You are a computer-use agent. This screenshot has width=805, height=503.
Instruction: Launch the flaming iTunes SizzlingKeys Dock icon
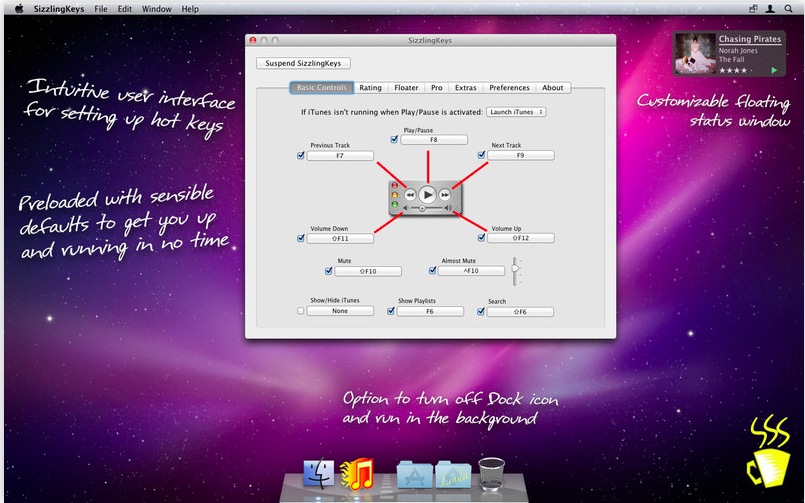(x=357, y=473)
